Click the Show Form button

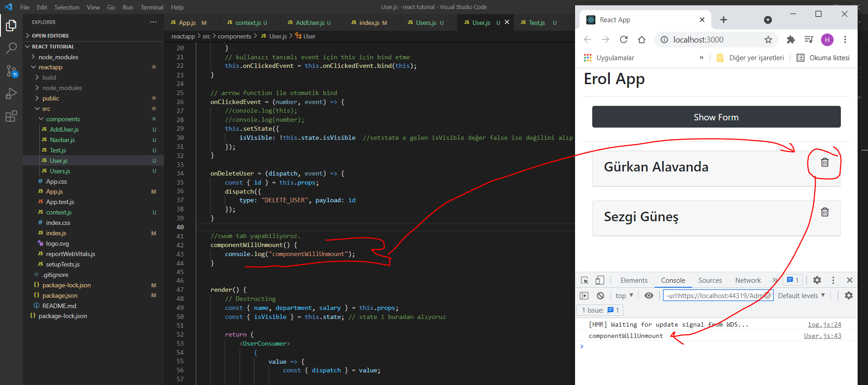[716, 117]
